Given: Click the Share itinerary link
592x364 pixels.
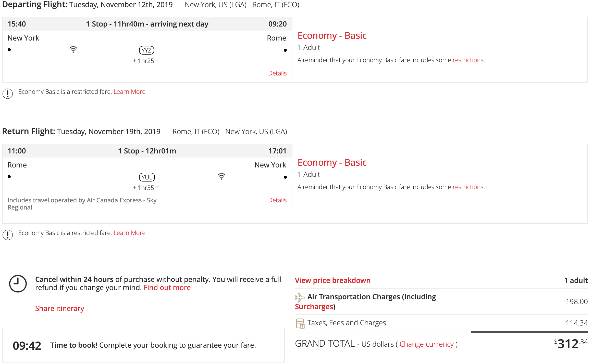Looking at the screenshot, I should pyautogui.click(x=59, y=308).
